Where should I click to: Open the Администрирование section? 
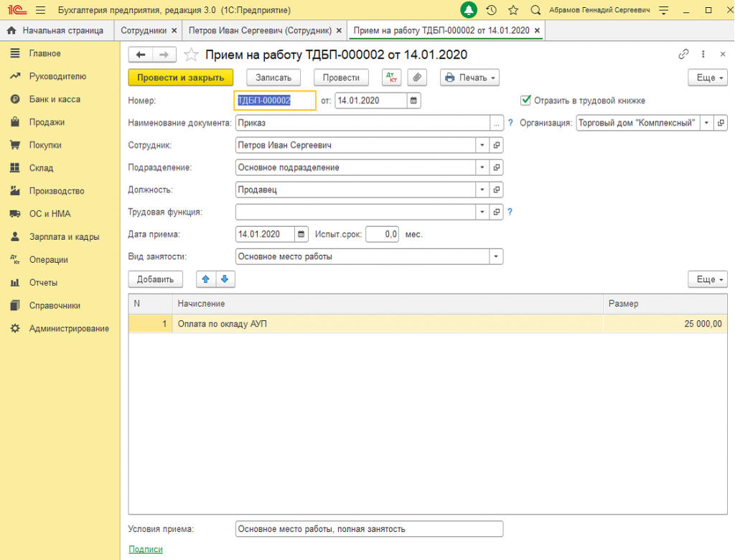pos(68,328)
